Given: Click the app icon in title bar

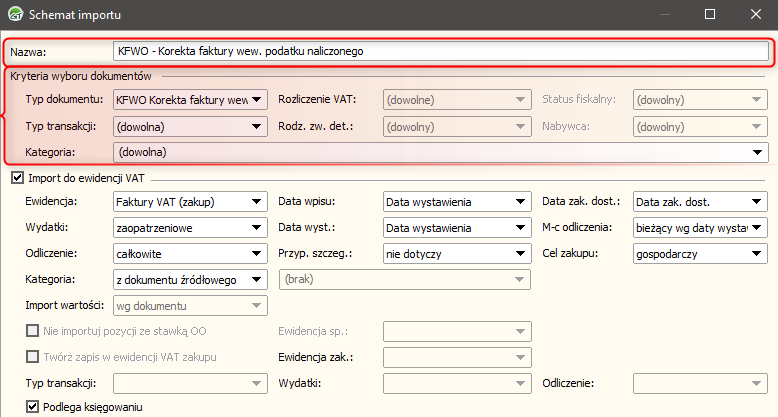Looking at the screenshot, I should coord(15,14).
